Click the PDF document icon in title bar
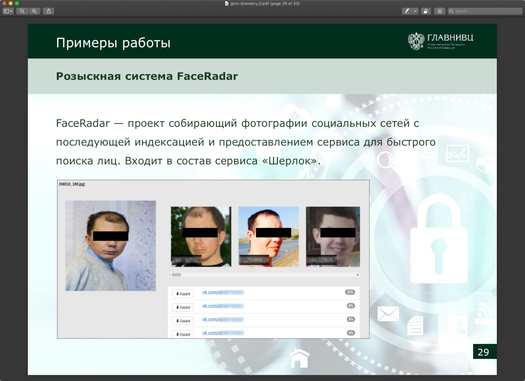 [227, 4]
